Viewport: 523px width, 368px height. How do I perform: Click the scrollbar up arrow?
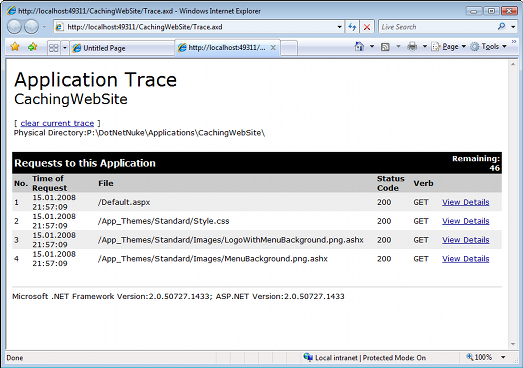513,64
